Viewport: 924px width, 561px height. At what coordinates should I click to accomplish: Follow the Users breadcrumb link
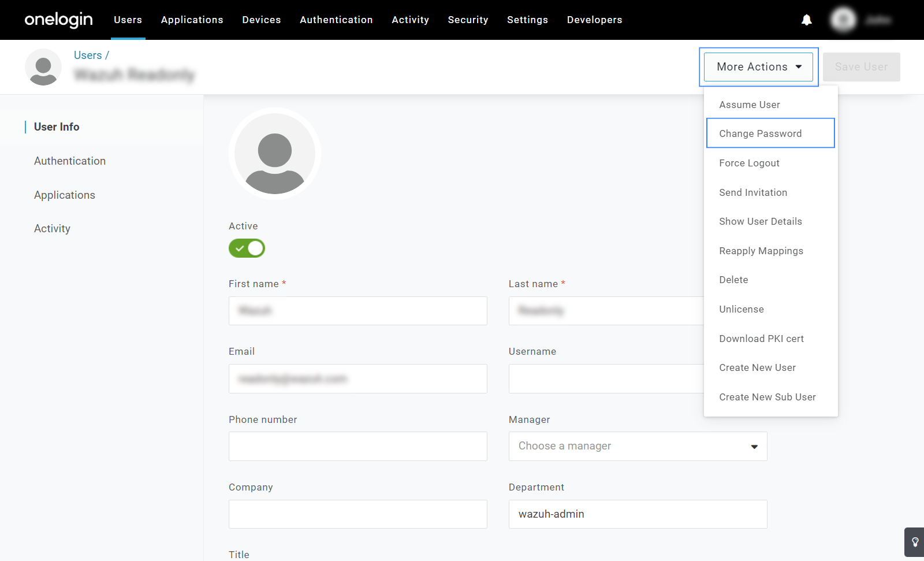(x=88, y=55)
